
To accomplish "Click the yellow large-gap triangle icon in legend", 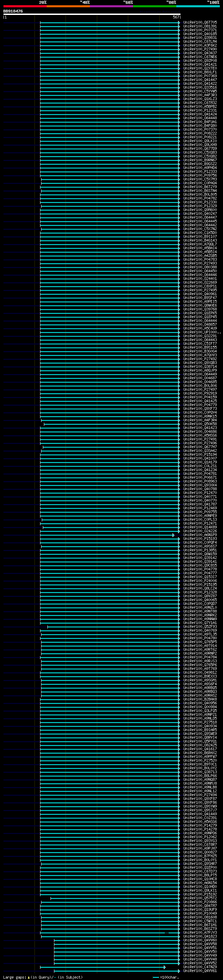I will 29,977.
